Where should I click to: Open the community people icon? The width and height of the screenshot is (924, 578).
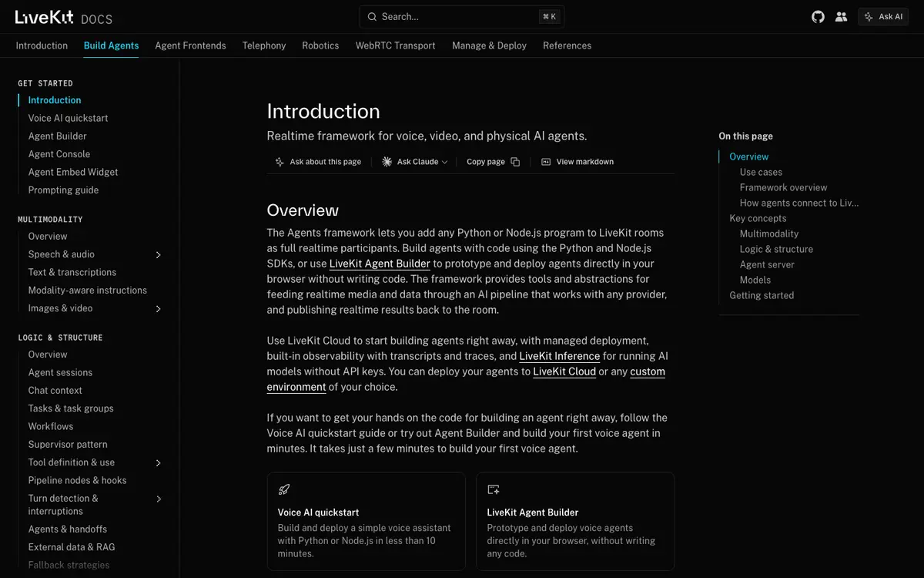pos(841,16)
